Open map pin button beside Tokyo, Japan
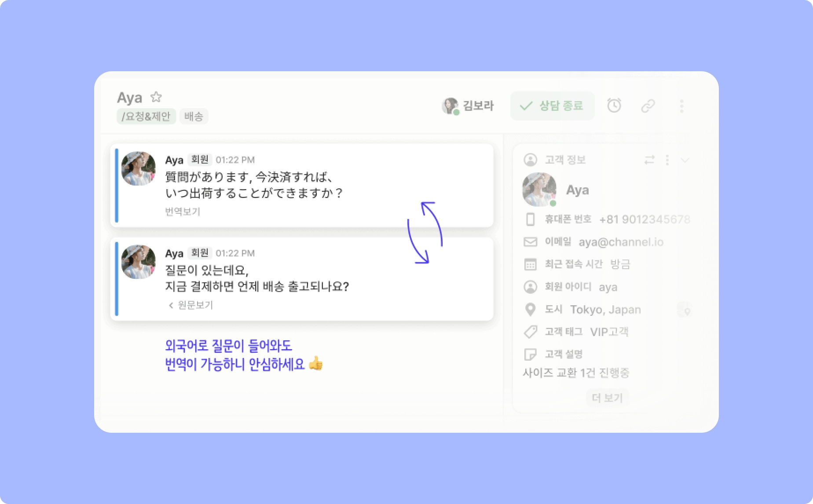 coord(684,310)
